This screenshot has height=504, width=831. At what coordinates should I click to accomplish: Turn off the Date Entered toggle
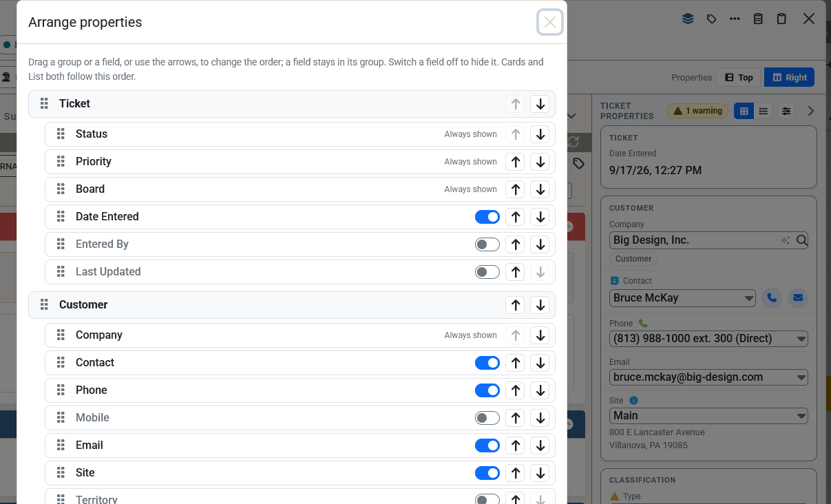(x=487, y=217)
